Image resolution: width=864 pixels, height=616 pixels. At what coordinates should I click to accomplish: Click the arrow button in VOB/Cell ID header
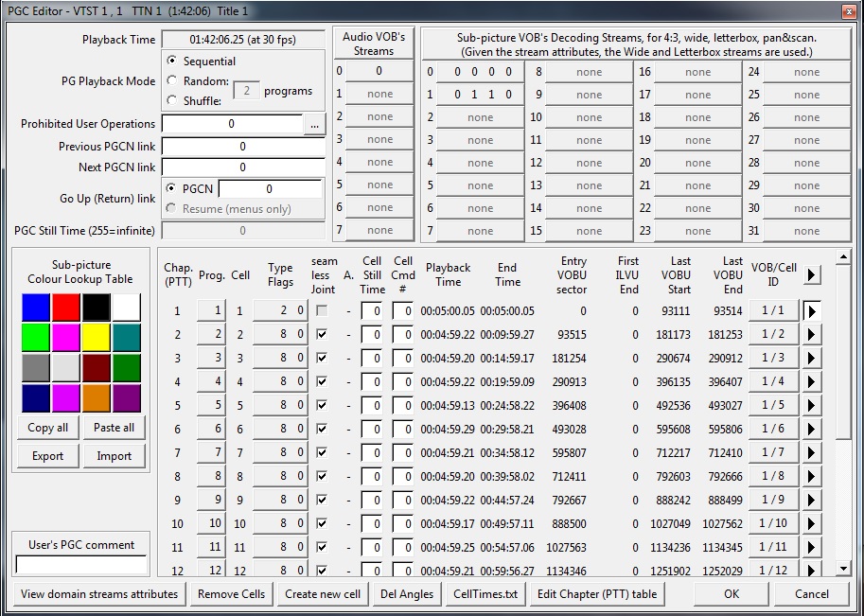tap(811, 275)
